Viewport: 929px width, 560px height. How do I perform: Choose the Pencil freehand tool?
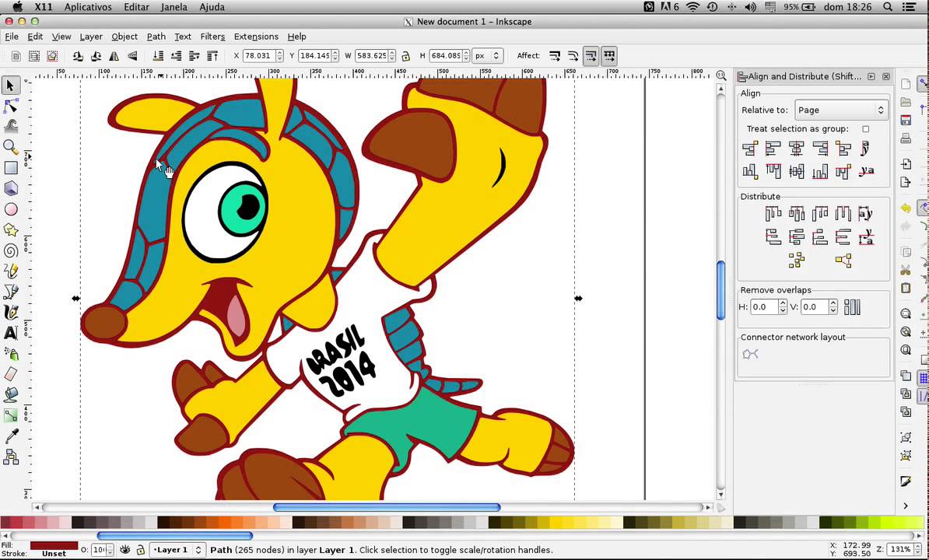click(11, 271)
